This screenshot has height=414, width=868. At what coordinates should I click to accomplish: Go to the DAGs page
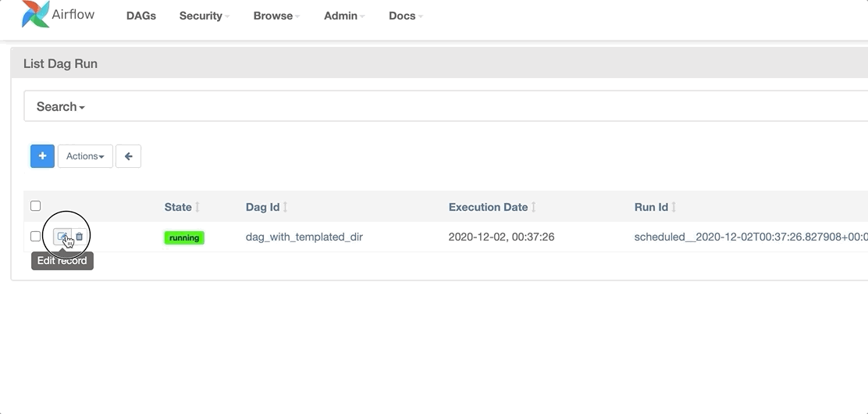pyautogui.click(x=141, y=16)
